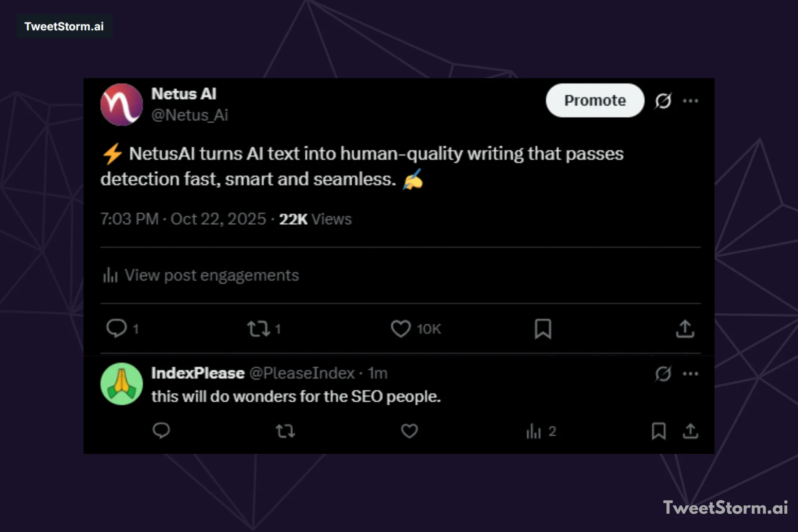
Task: Share the Netus AI post
Action: (x=685, y=328)
